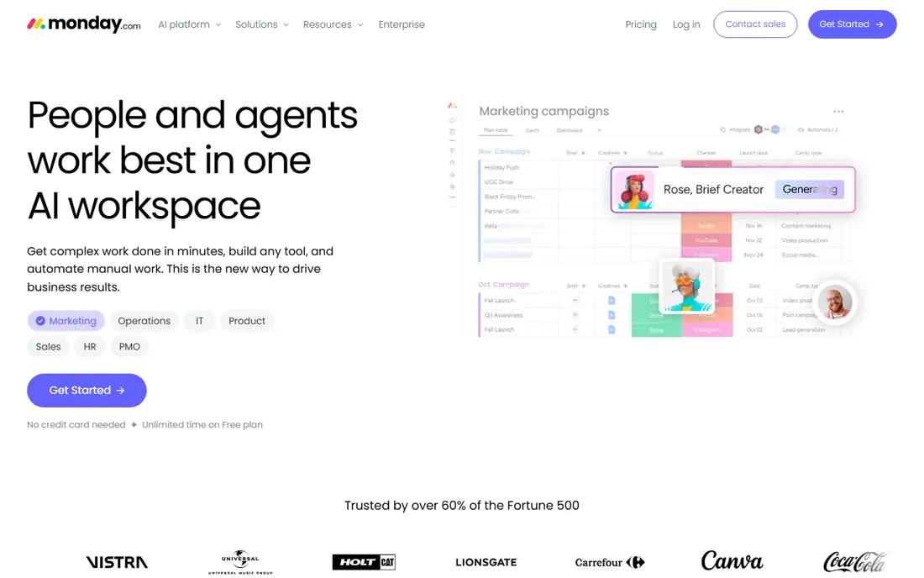This screenshot has width=924, height=578.
Task: Click Get Started in the top navigation
Action: tap(852, 24)
